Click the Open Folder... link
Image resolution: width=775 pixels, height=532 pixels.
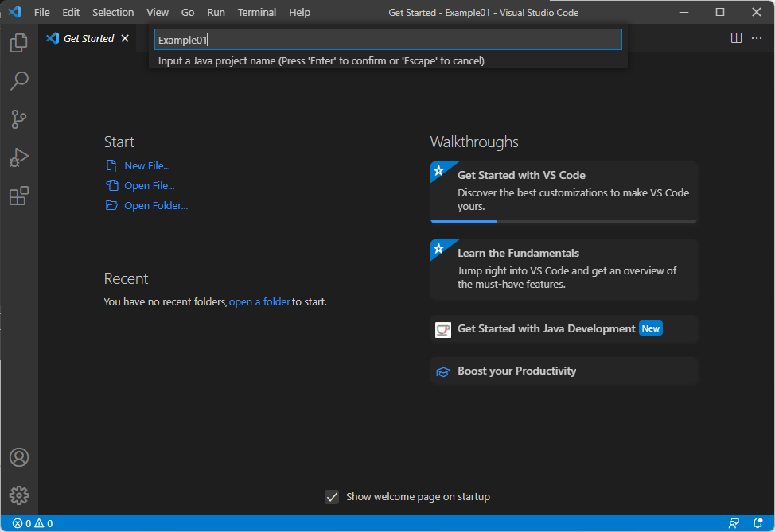coord(156,205)
